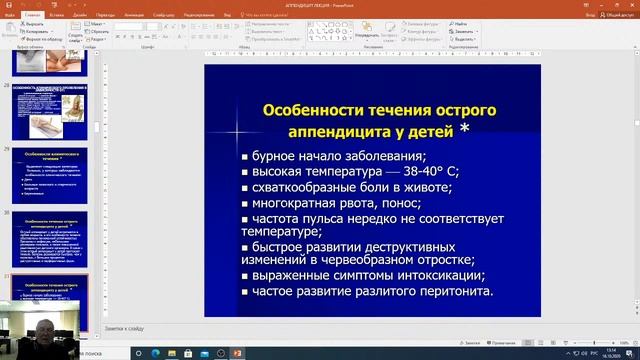Open the Макет layout dropdown
The width and height of the screenshot is (640, 360).
pyautogui.click(x=95, y=24)
